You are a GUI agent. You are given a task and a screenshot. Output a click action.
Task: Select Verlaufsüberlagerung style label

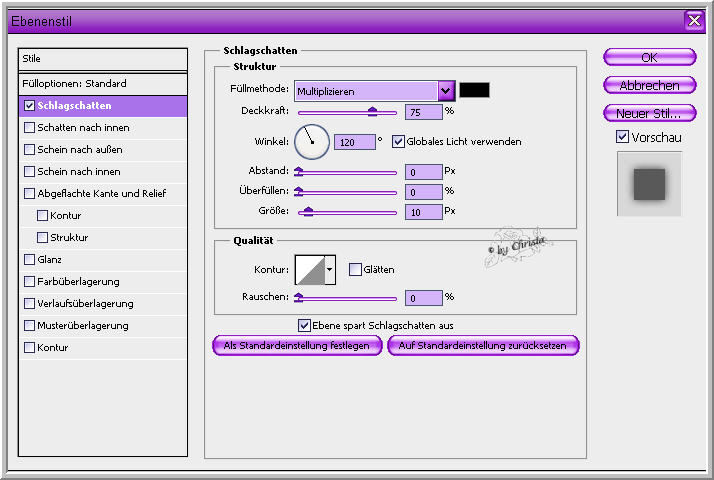85,303
